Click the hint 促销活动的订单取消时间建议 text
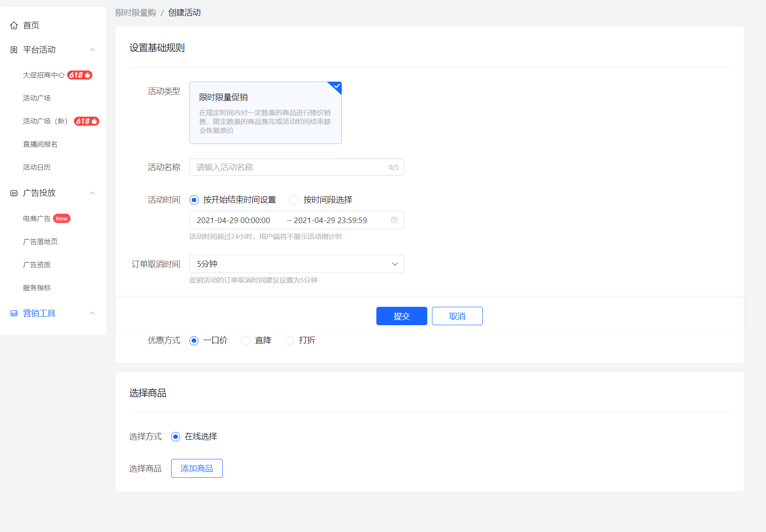This screenshot has height=532, width=766. pyautogui.click(x=254, y=280)
